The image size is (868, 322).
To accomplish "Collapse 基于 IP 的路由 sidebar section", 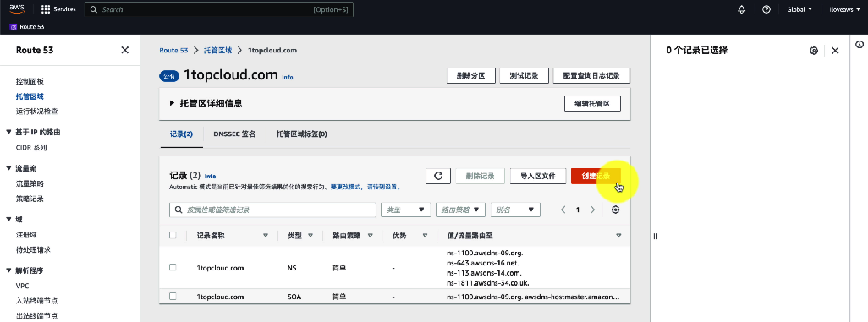I will coord(8,132).
